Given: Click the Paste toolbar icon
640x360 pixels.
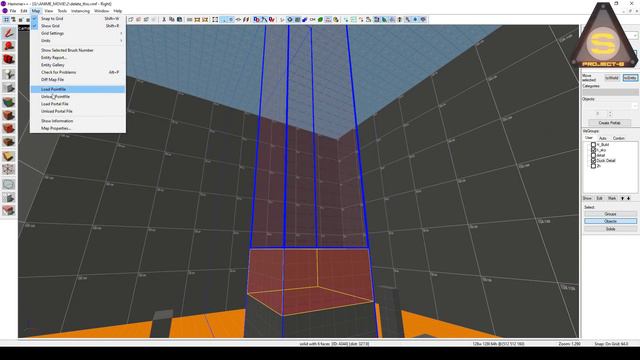Looking at the screenshot, I should point(180,20).
